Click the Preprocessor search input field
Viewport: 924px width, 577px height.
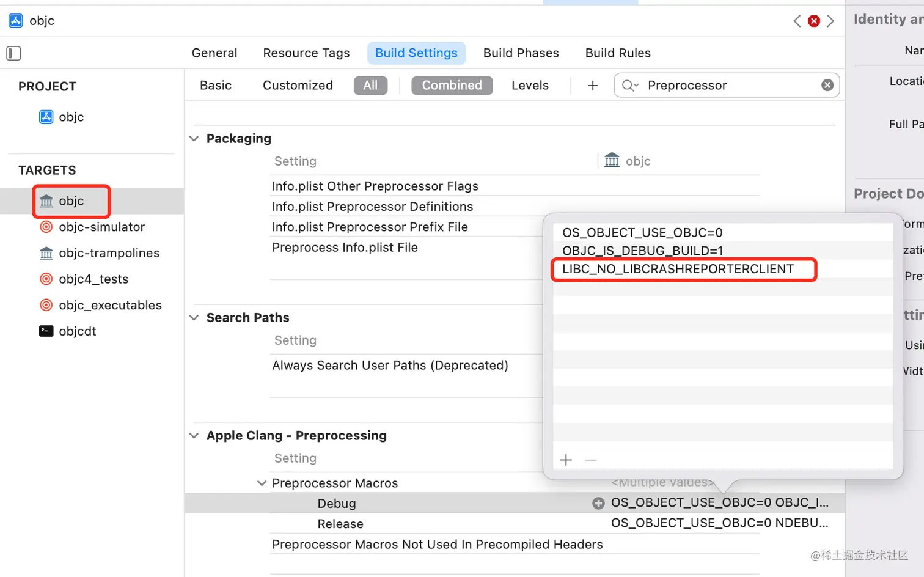[x=730, y=86]
